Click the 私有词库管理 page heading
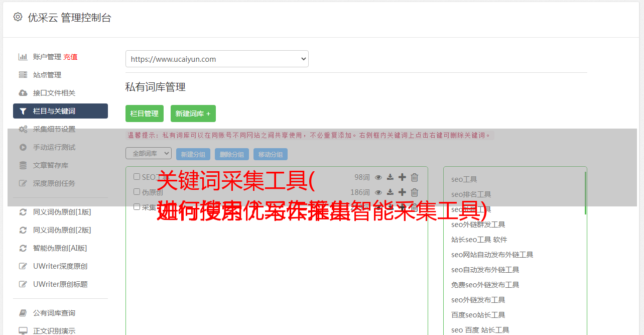644x335 pixels. click(x=156, y=87)
